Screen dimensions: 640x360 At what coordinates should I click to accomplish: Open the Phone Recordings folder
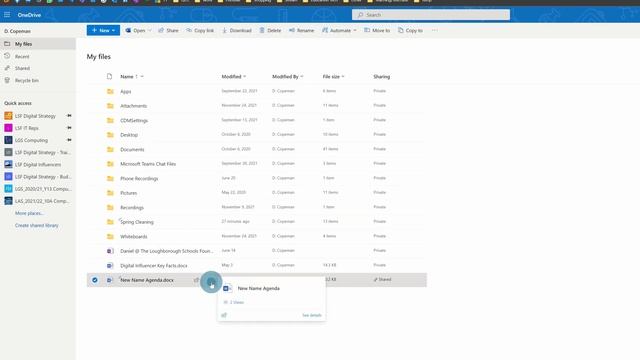[139, 178]
